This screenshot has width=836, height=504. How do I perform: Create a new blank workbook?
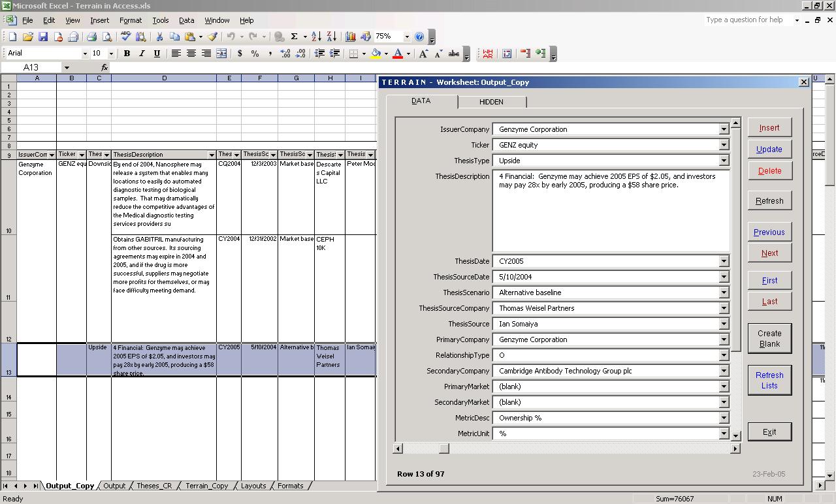point(12,37)
